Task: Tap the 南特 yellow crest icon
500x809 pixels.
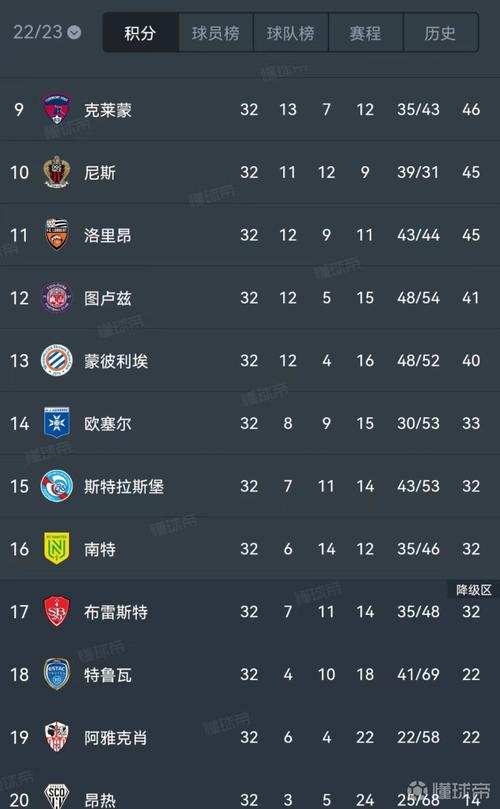Action: click(x=57, y=548)
